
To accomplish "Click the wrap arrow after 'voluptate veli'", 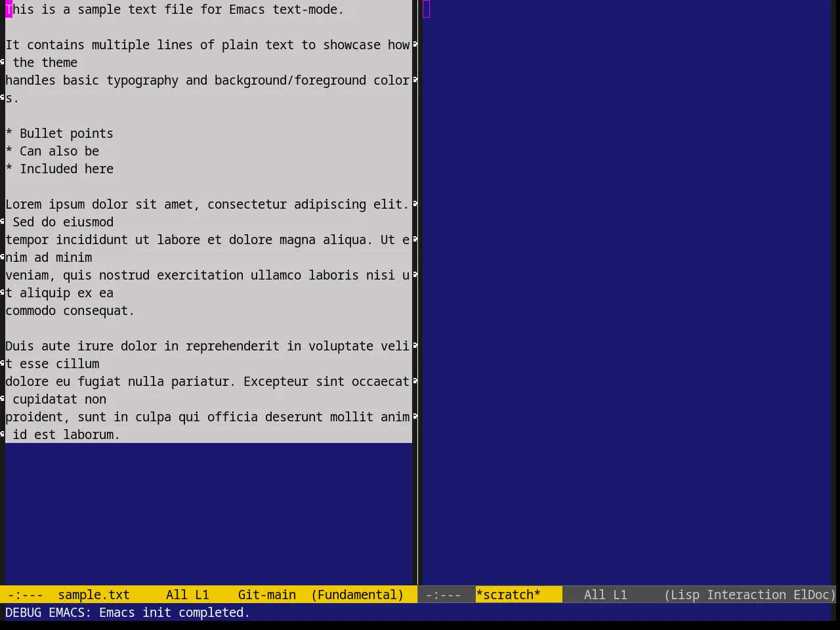I will [415, 346].
